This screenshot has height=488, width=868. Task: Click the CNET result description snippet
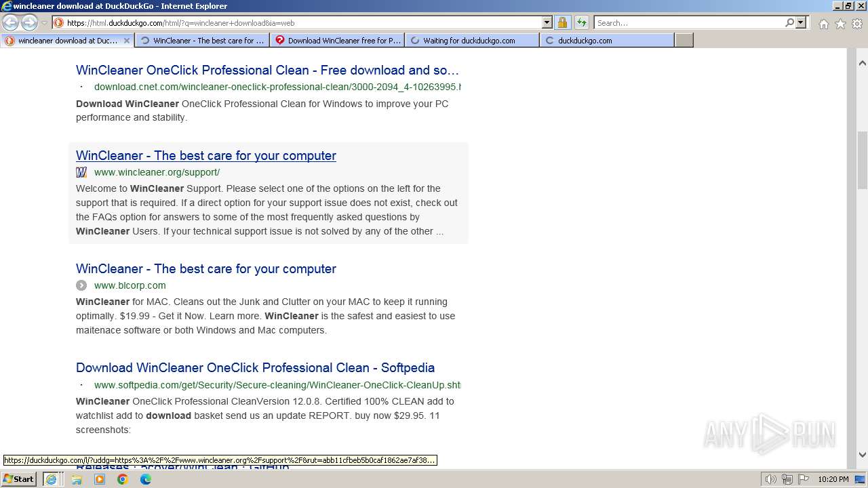[x=262, y=110]
